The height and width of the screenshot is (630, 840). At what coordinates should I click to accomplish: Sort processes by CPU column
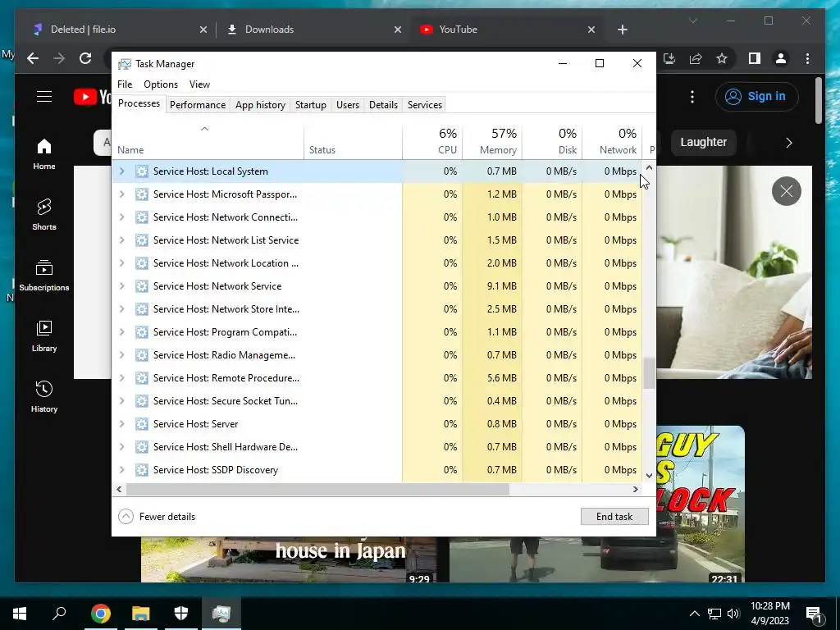(433, 141)
